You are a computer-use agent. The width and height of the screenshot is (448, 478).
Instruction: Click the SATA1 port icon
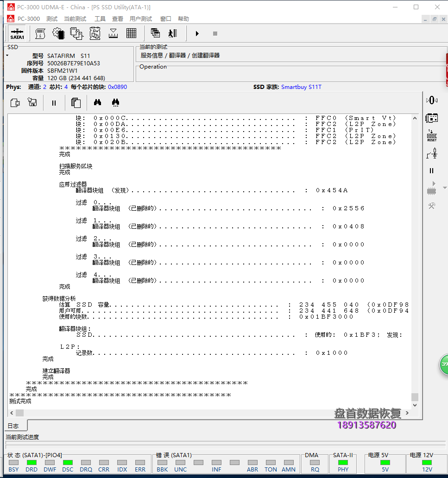[x=17, y=33]
